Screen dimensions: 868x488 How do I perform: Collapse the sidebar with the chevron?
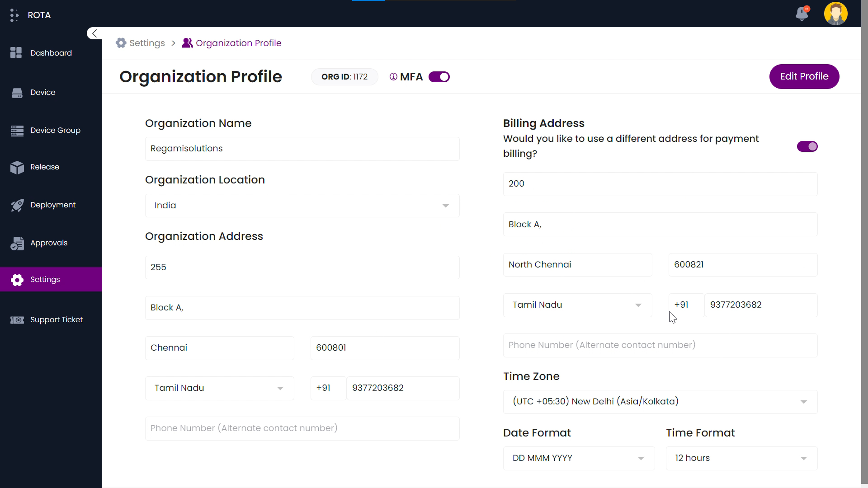[x=94, y=33]
